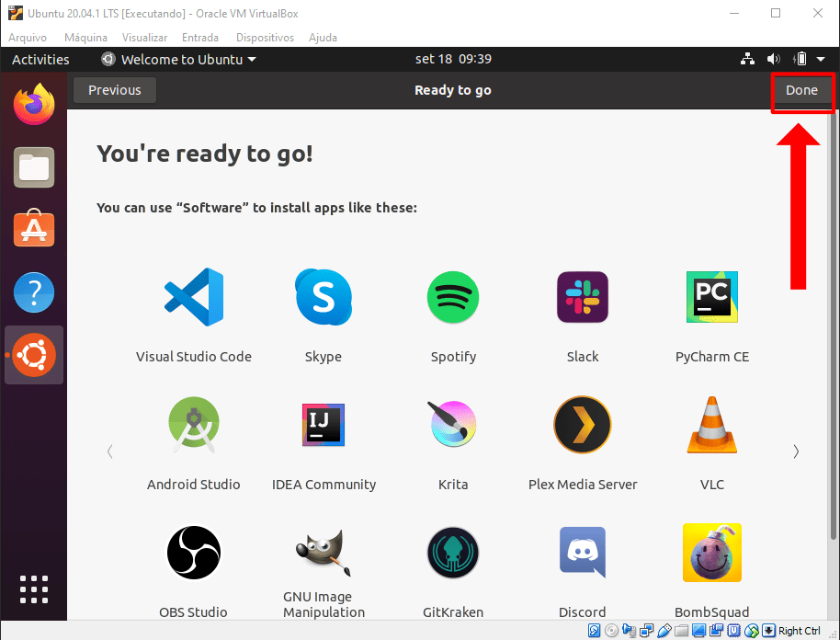
Task: Open the Plex Media Server icon
Action: [x=583, y=425]
